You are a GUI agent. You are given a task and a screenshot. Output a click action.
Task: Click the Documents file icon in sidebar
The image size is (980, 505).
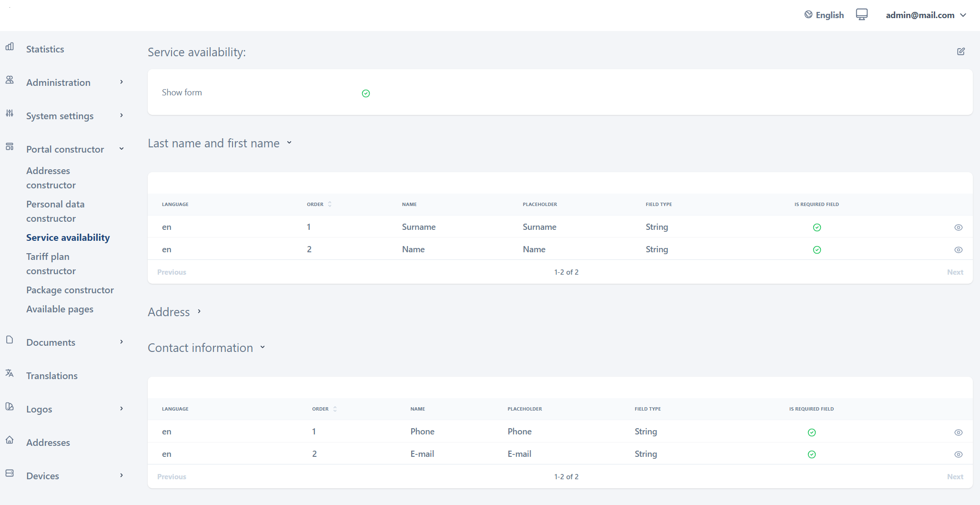click(10, 340)
